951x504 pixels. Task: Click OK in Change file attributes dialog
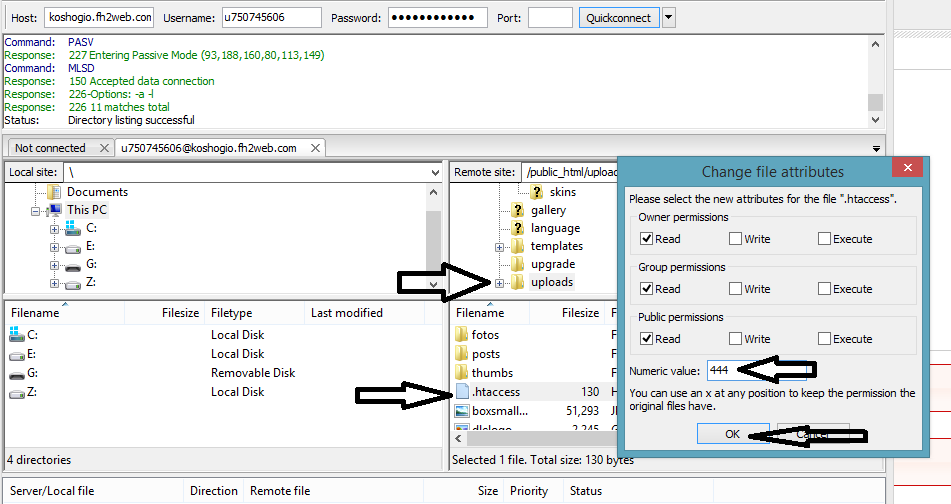coord(733,434)
